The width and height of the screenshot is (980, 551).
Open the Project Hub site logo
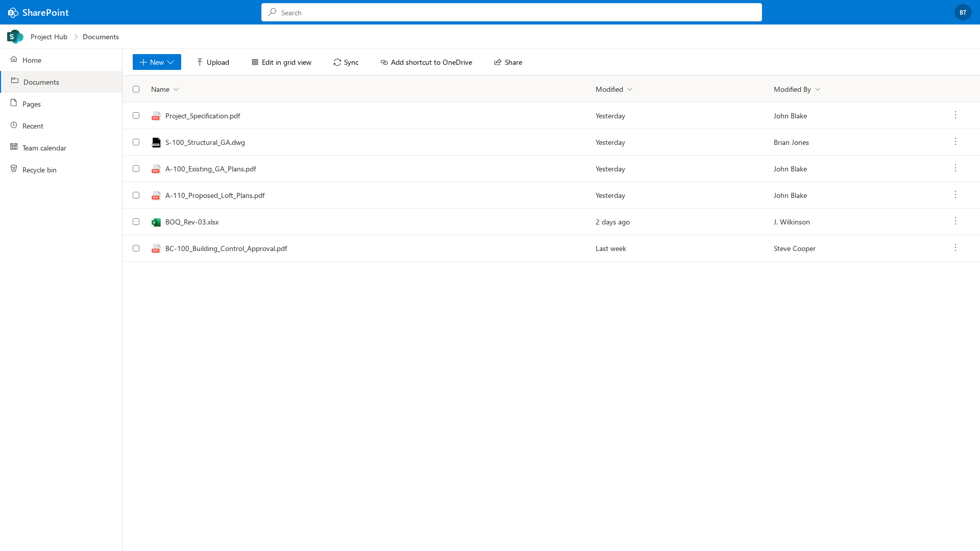point(15,37)
